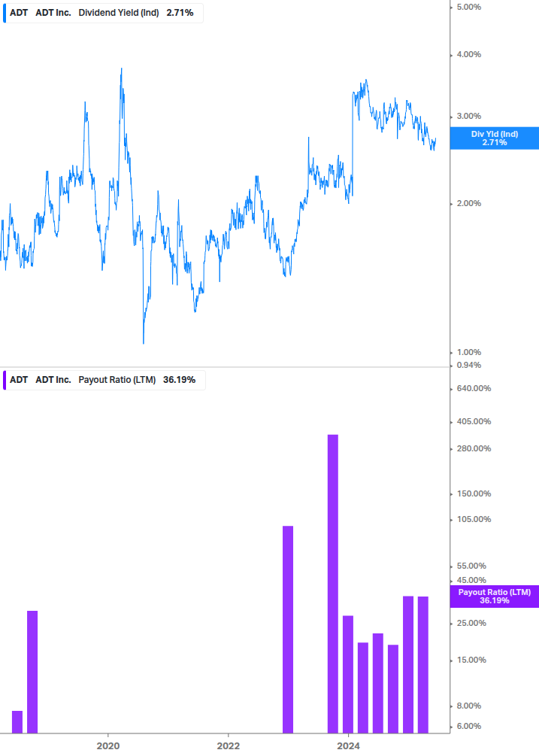Click the 55.00% label on the payout axis
Image resolution: width=539 pixels, height=756 pixels.
tap(471, 566)
